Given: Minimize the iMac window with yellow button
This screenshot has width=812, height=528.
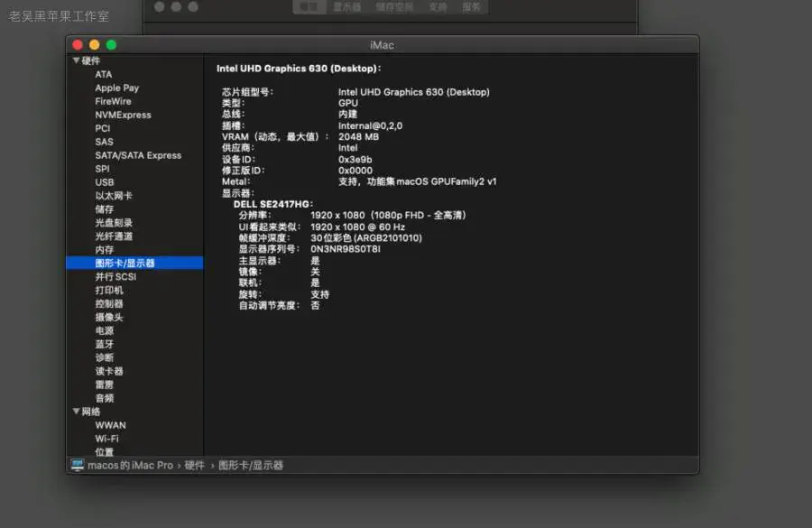Looking at the screenshot, I should click(94, 45).
